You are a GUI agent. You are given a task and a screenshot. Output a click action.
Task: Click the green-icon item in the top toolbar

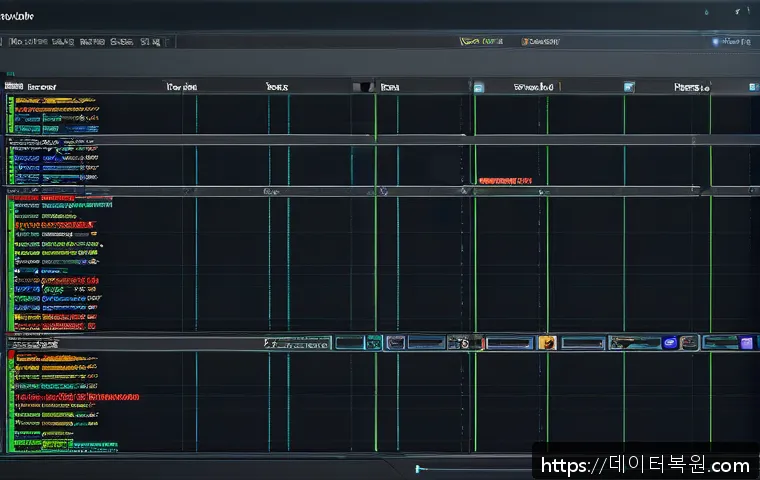click(x=481, y=42)
